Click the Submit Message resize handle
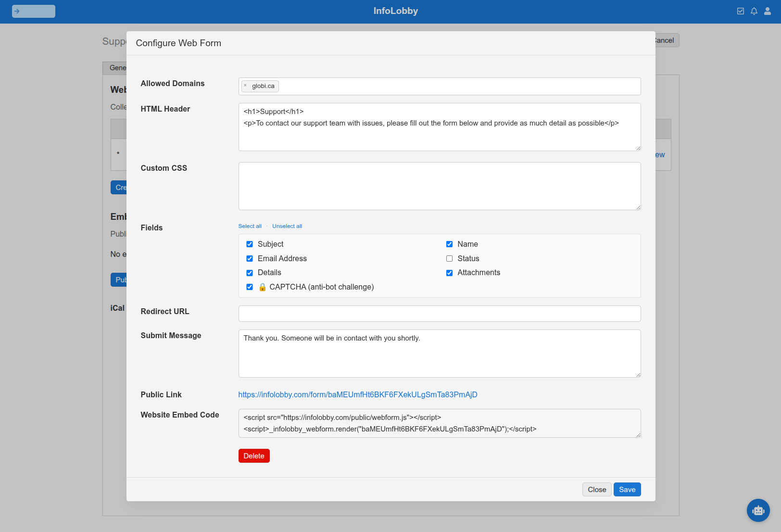 coord(638,375)
